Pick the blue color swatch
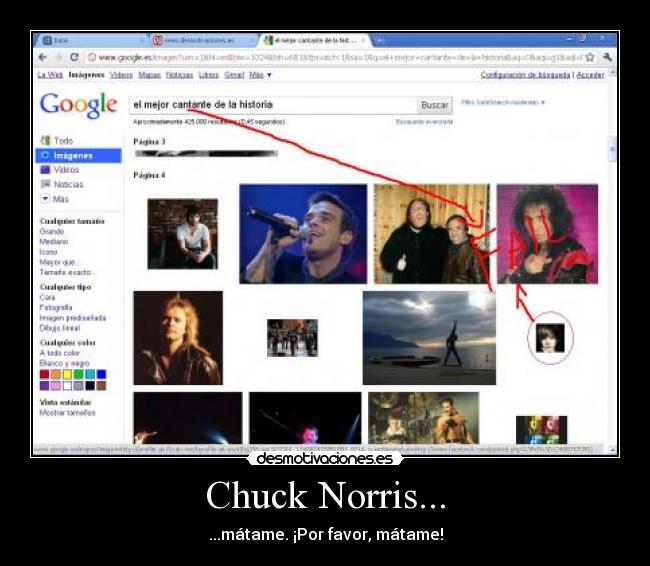This screenshot has height=566, width=650. [x=102, y=374]
